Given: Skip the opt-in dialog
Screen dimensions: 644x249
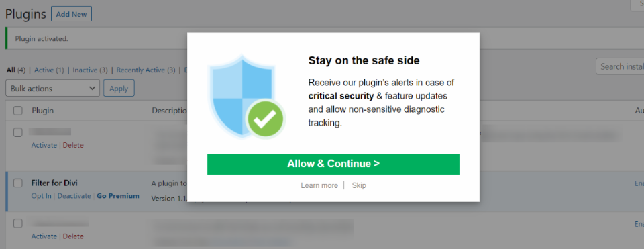Looking at the screenshot, I should coord(359,185).
